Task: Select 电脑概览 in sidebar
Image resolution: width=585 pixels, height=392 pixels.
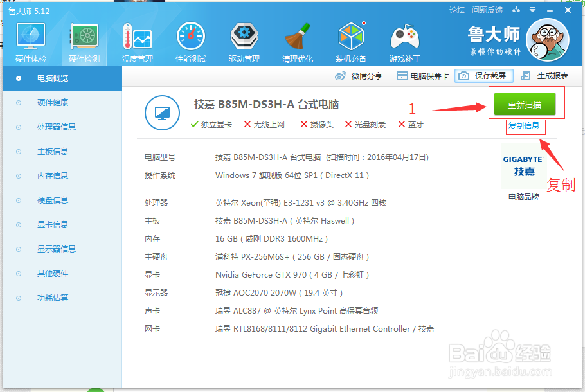Action: (x=62, y=78)
